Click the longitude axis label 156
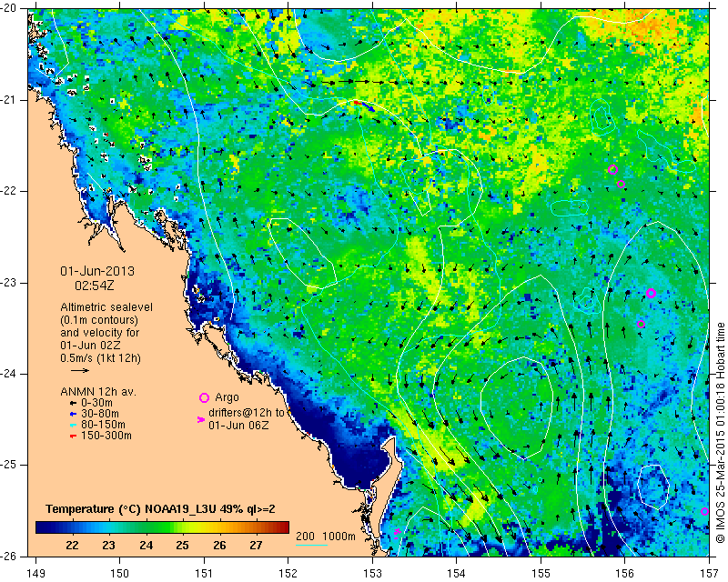The image size is (728, 582). click(x=625, y=574)
